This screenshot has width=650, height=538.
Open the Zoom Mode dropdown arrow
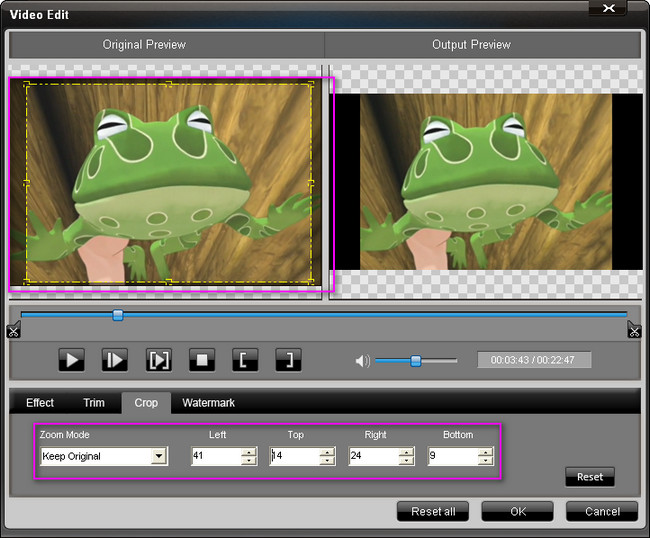pyautogui.click(x=159, y=456)
